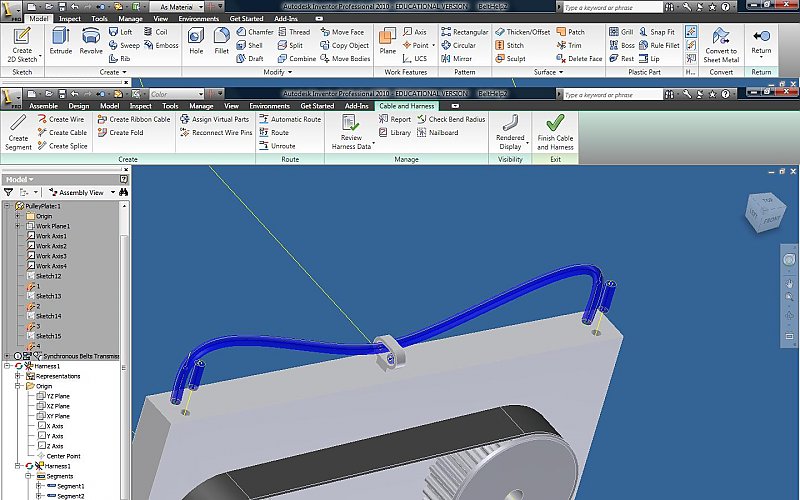Image resolution: width=800 pixels, height=500 pixels.
Task: Click the Unroute button
Action: click(277, 146)
